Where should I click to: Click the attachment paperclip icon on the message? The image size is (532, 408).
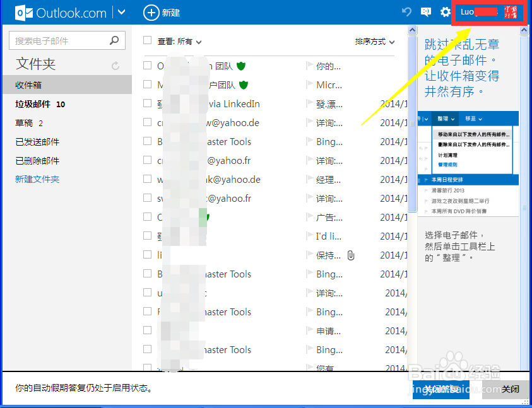coord(351,255)
